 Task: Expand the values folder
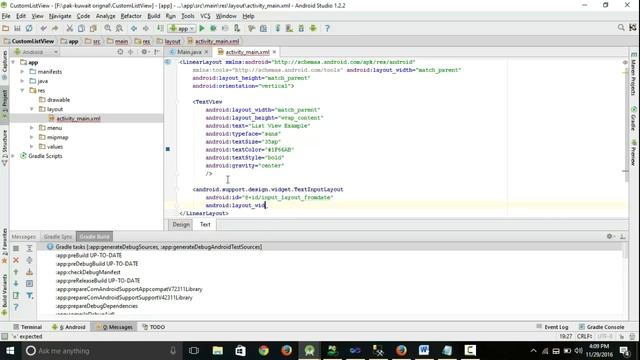(32, 147)
